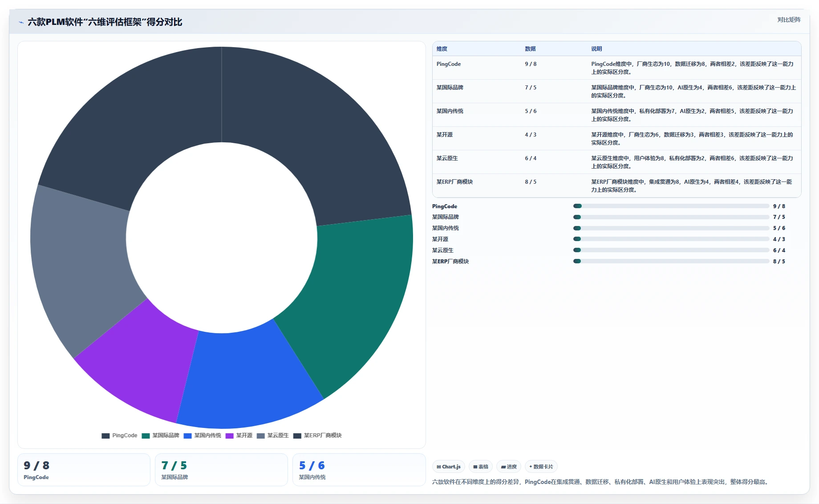Click the 维度 column header

pos(442,49)
